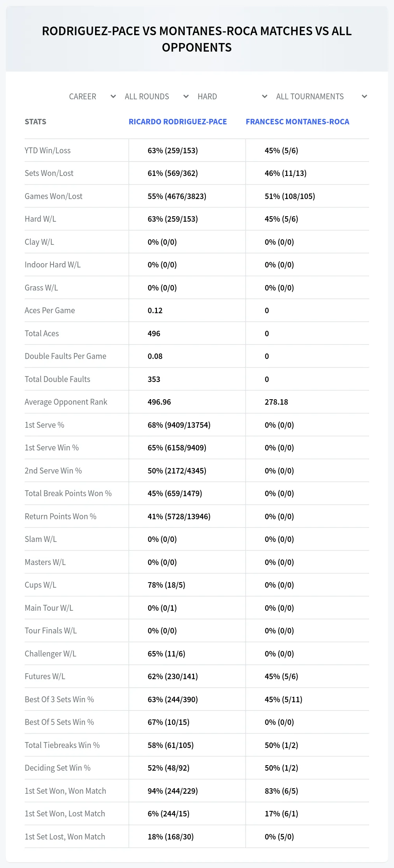Click the chevron arrow beside HARD
This screenshot has height=868, width=394.
point(264,97)
